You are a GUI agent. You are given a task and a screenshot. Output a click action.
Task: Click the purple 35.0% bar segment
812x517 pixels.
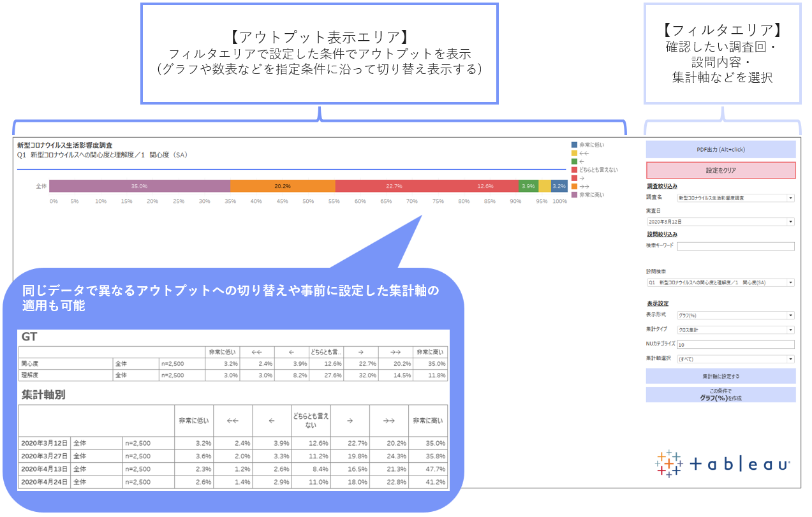[x=139, y=186]
